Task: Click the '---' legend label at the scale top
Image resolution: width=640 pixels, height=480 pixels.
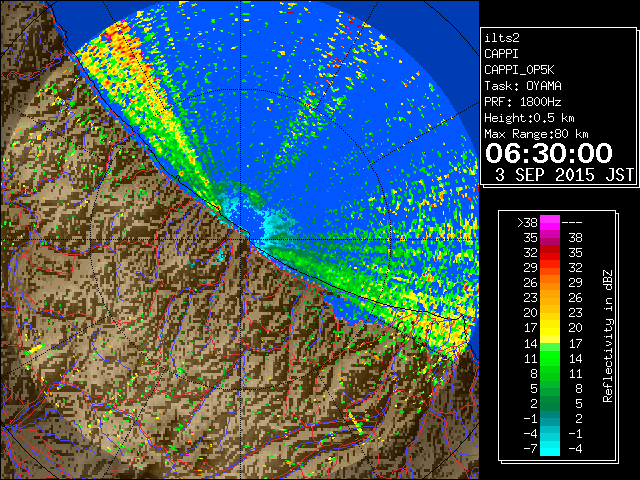Action: tap(572, 223)
